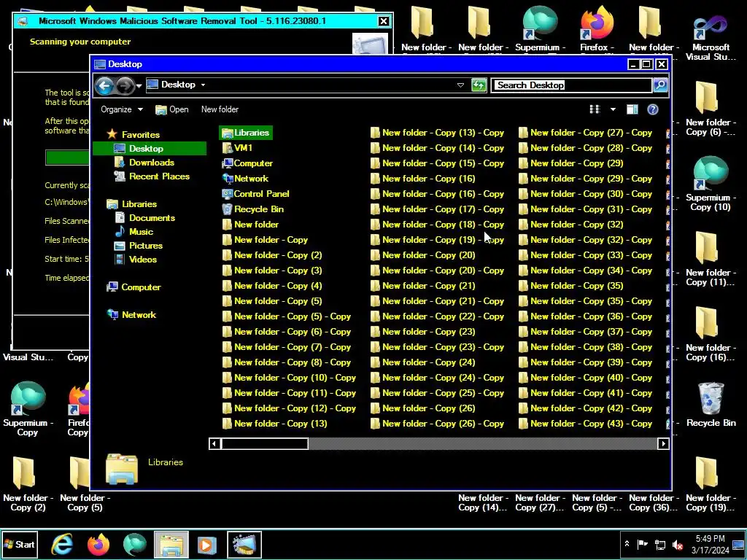747x560 pixels.
Task: Click the Libraries thumbnail in details pane
Action: point(122,469)
